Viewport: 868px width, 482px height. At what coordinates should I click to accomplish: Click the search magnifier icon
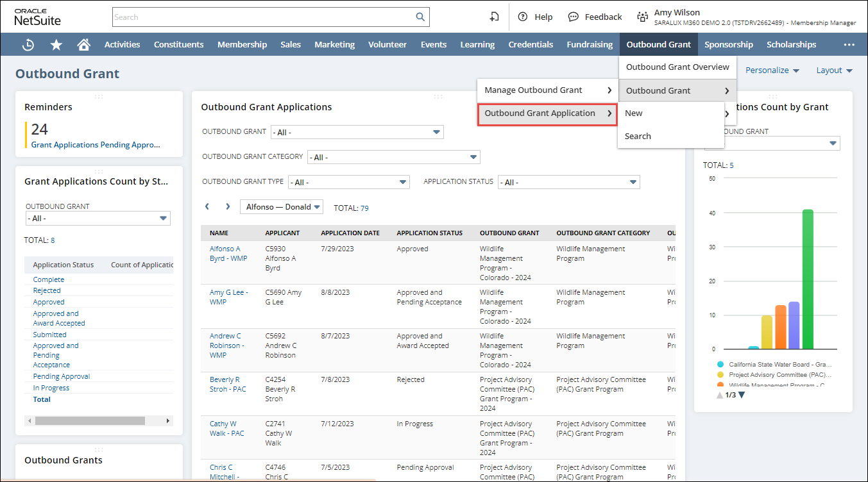tap(420, 17)
